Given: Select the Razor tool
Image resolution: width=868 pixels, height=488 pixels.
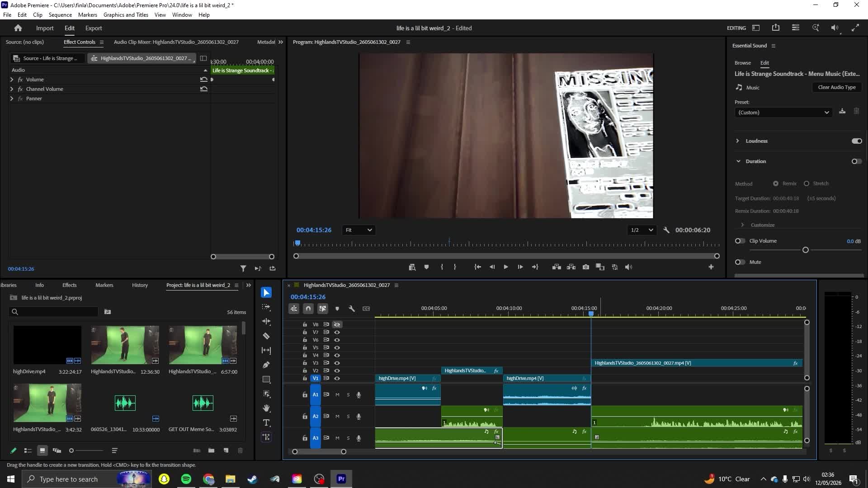Looking at the screenshot, I should pos(266,336).
